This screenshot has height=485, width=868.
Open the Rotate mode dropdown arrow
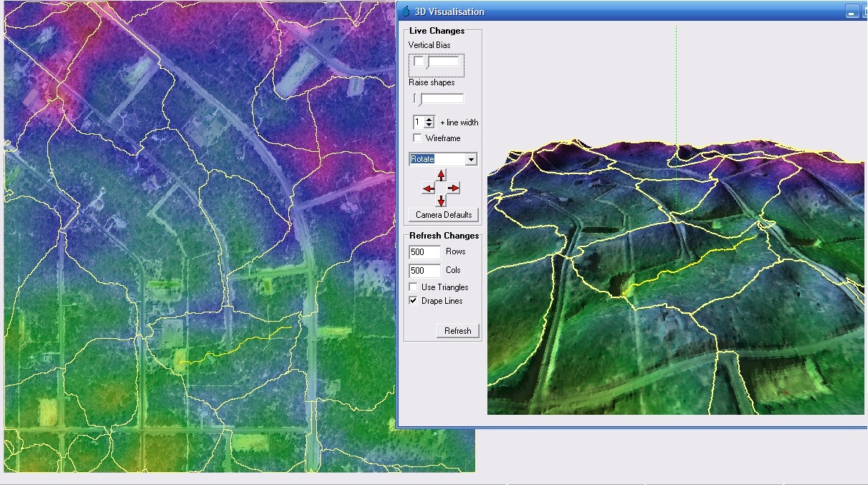471,159
